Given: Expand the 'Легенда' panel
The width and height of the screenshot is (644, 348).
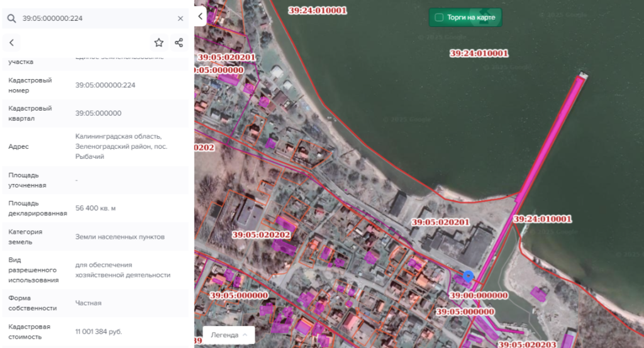Looking at the screenshot, I should point(228,335).
